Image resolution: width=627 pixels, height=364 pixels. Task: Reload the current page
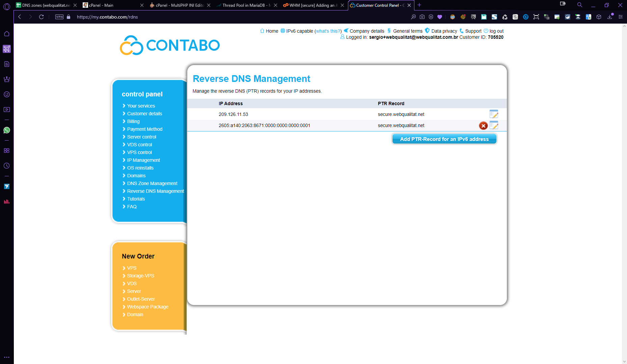tap(41, 17)
